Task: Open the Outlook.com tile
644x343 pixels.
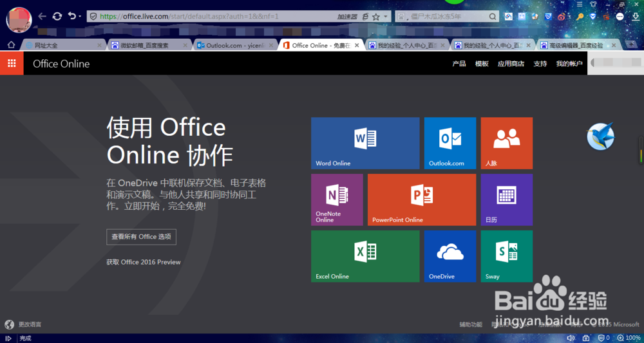Action: [x=450, y=144]
